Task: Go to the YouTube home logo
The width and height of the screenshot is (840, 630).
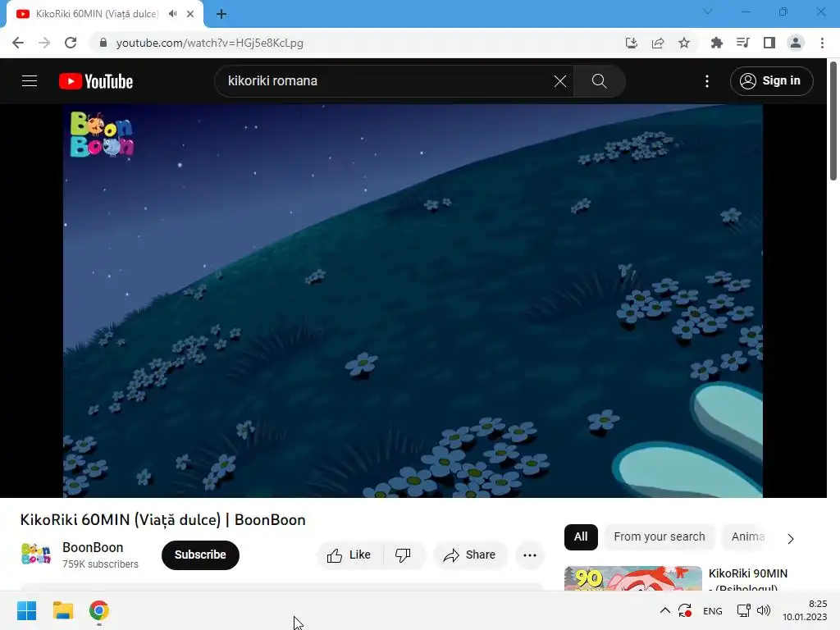Action: click(96, 81)
